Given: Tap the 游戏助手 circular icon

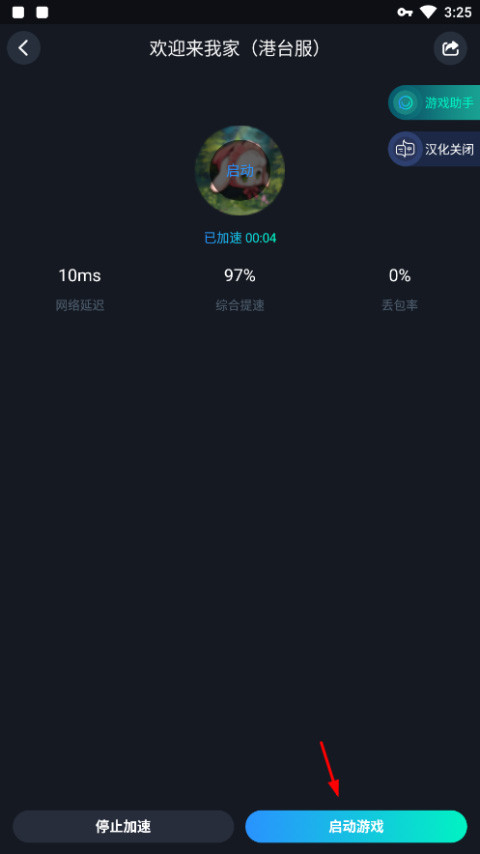Looking at the screenshot, I should [x=405, y=102].
